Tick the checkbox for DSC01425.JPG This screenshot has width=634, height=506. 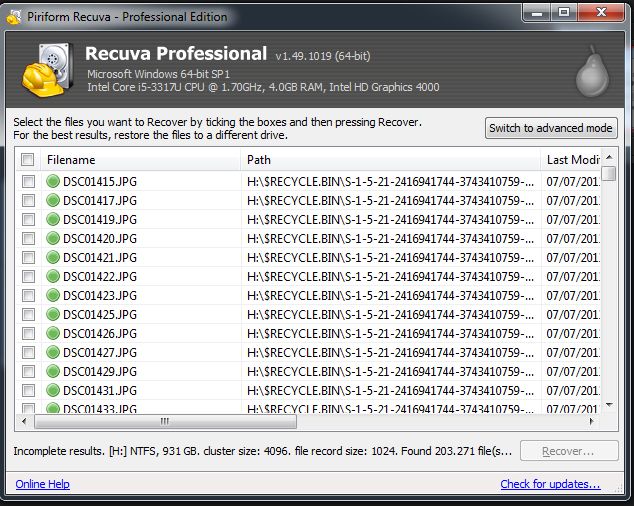click(x=28, y=315)
